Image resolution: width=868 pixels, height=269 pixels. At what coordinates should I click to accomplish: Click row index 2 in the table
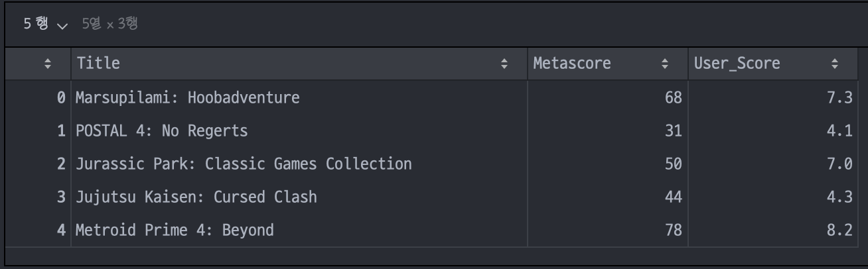[61, 164]
